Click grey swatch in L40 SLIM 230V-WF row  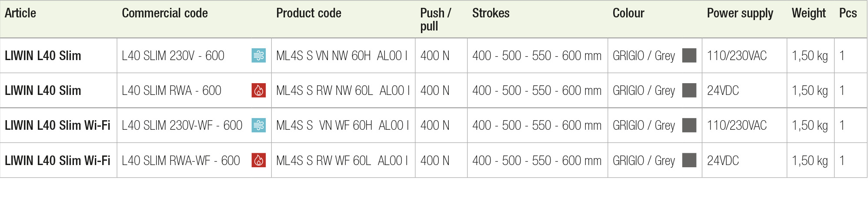click(689, 125)
